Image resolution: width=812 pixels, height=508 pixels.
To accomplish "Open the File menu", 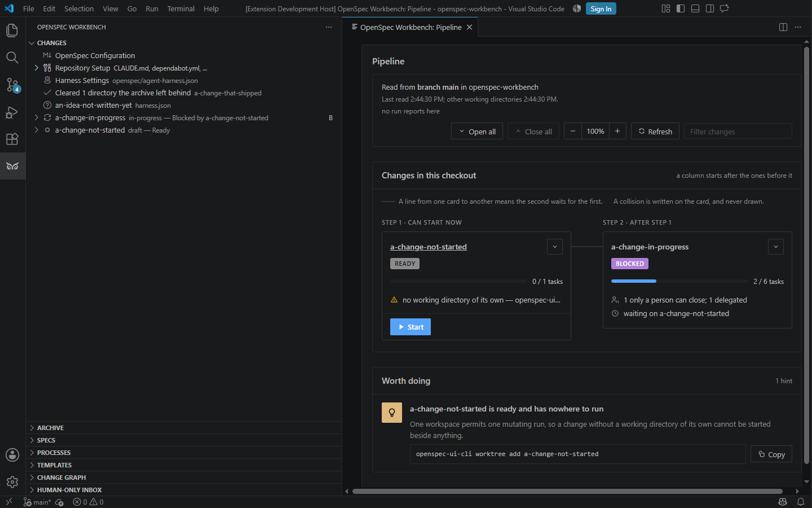I will coord(29,8).
